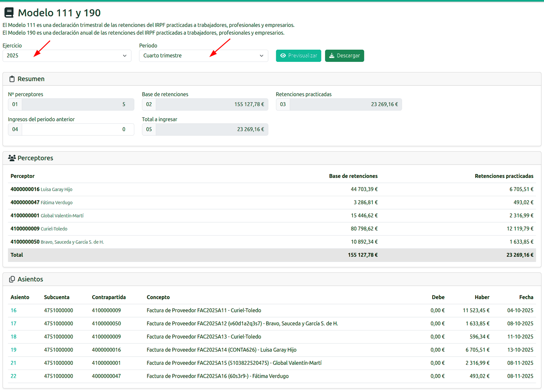Open the Ejercicio 2025 dropdown

tap(67, 56)
